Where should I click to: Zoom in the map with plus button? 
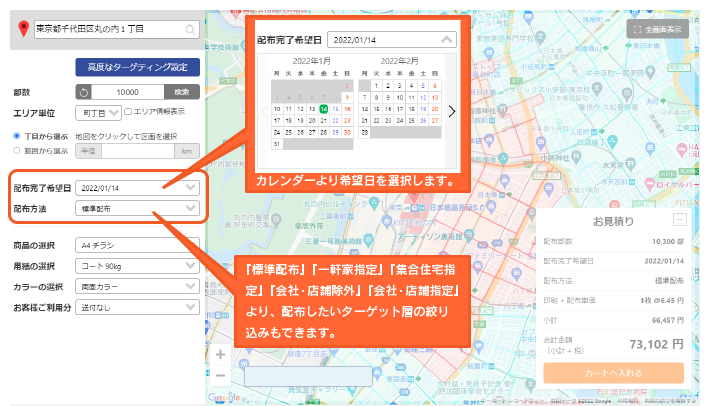pyautogui.click(x=221, y=354)
